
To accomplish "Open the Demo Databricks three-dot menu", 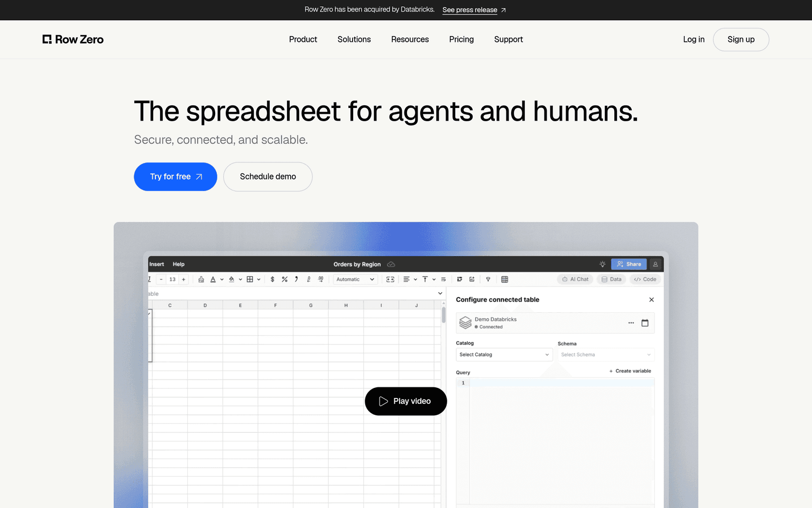I will coord(631,323).
